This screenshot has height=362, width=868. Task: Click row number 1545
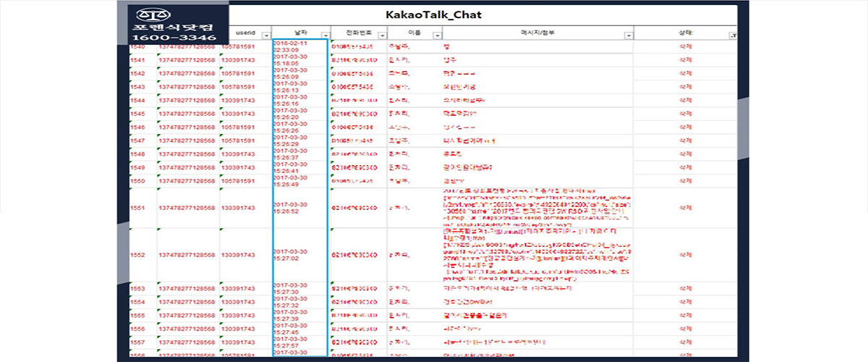(137, 114)
